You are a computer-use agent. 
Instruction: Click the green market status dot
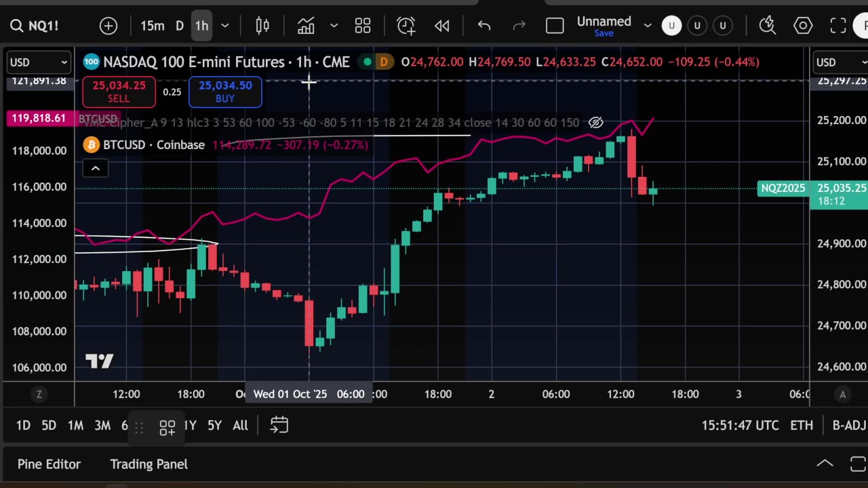(367, 62)
